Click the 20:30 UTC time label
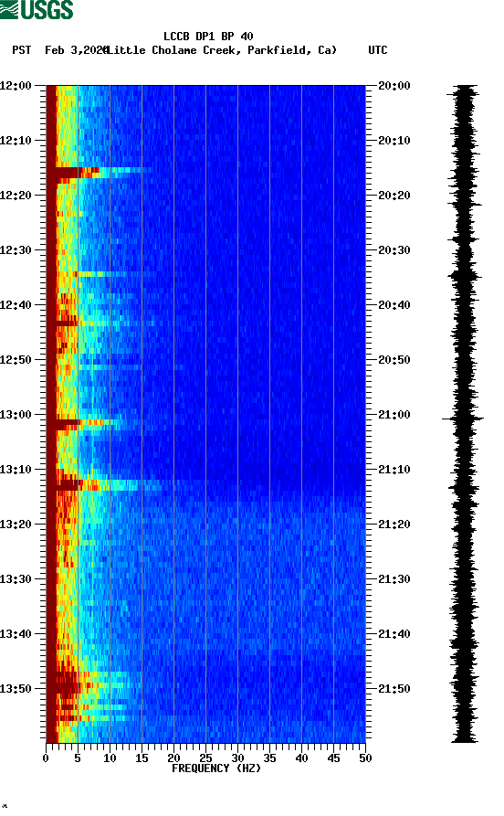 pos(394,249)
